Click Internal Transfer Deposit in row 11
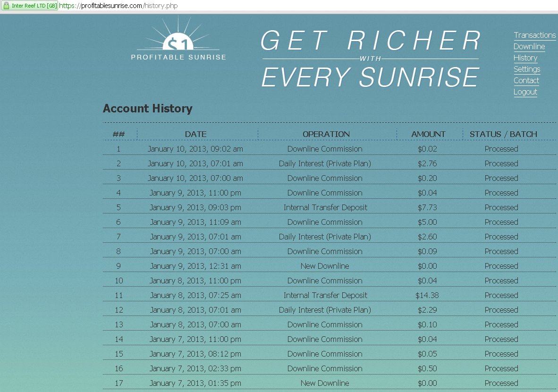This screenshot has height=392, width=558. point(325,295)
